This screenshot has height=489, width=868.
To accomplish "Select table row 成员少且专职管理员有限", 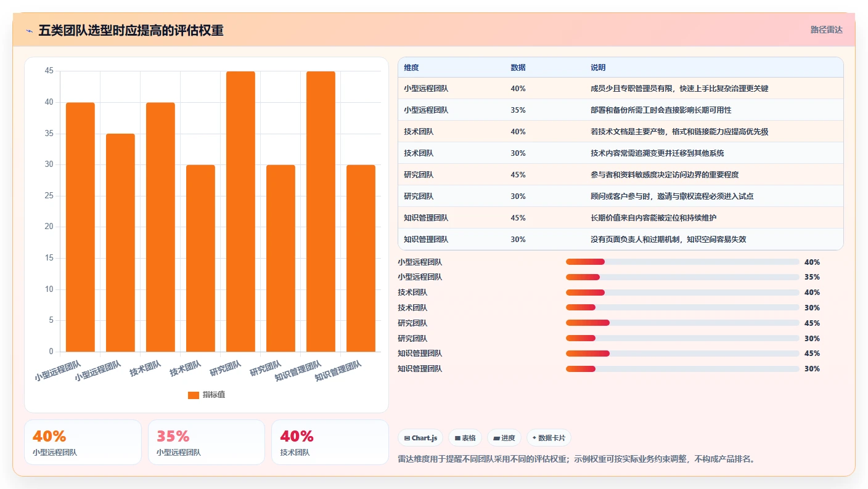I will point(621,88).
